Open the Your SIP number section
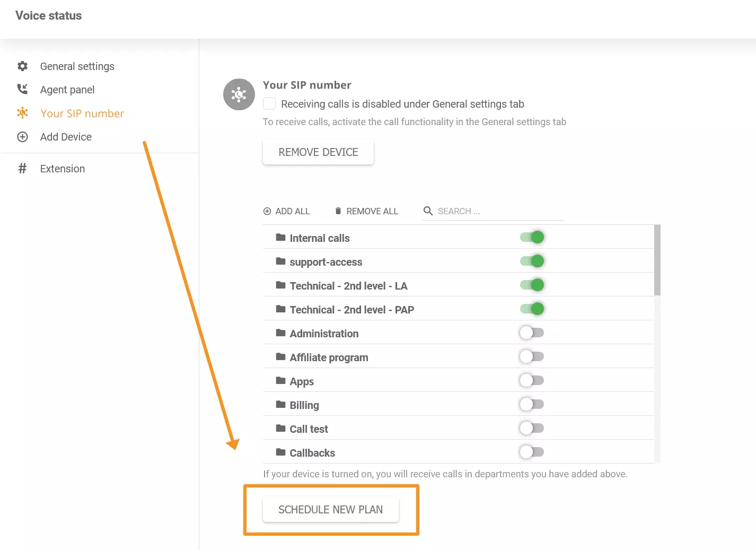Viewport: 756px width, 550px height. 82,113
